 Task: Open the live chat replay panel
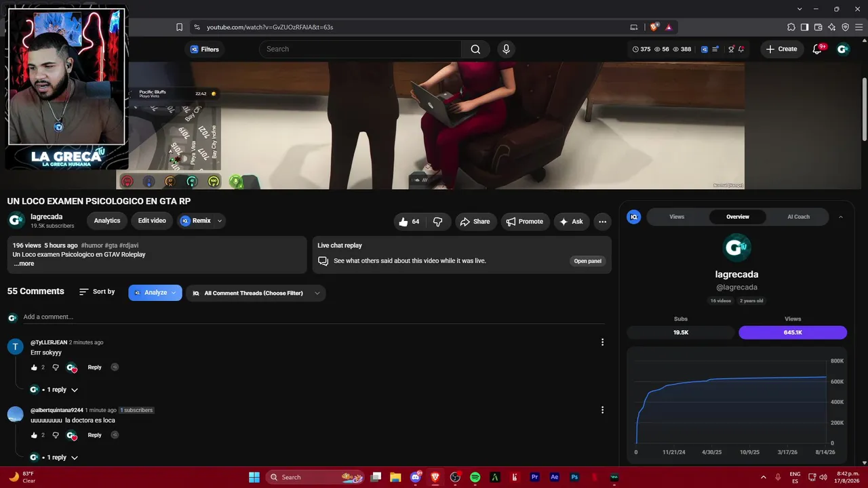point(588,261)
